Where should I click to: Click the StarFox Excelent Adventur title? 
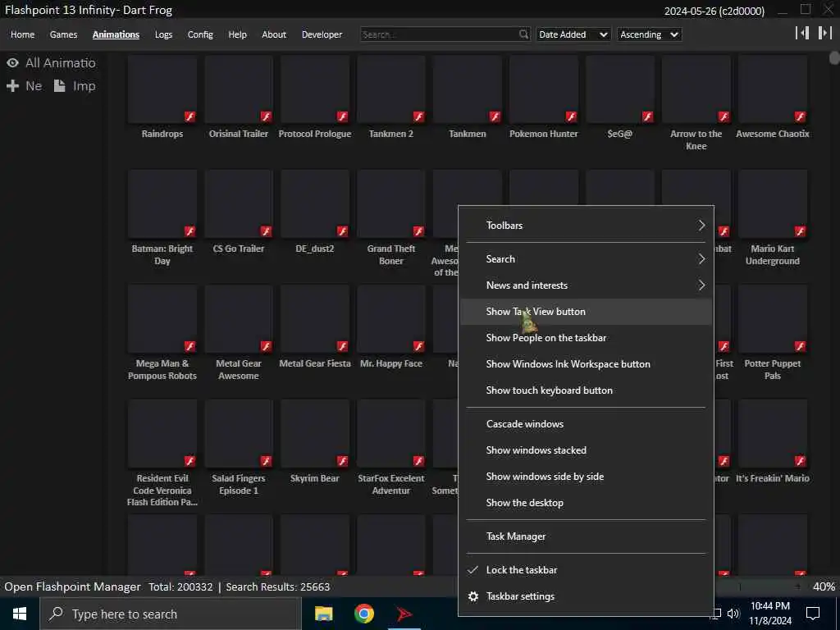click(391, 484)
